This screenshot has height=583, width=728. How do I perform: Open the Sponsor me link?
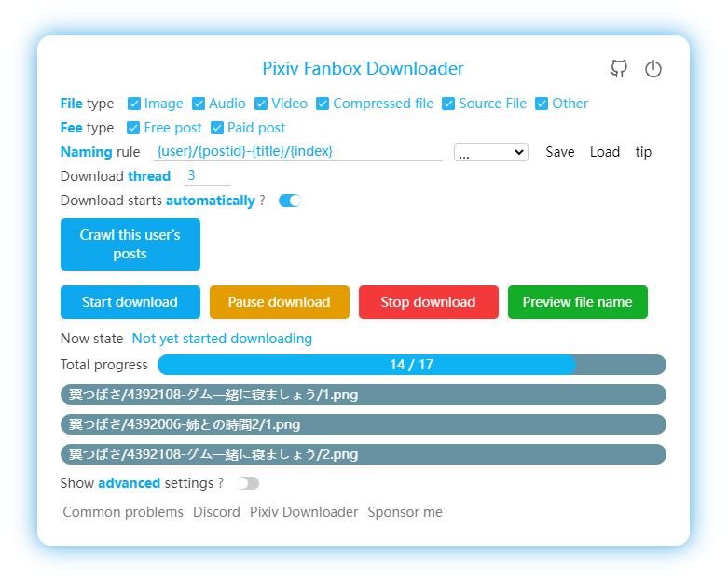[405, 512]
